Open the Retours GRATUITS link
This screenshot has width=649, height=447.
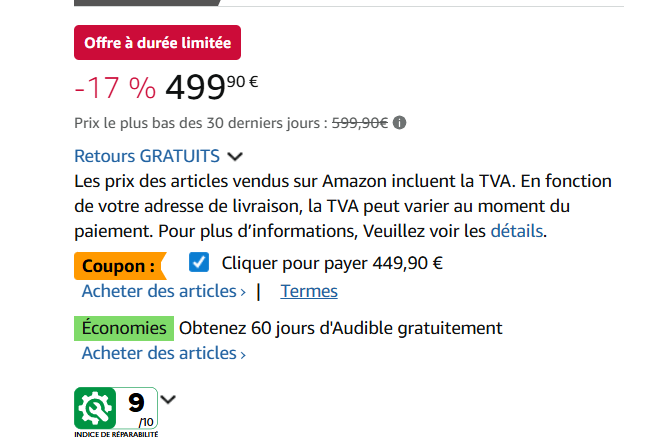(147, 156)
